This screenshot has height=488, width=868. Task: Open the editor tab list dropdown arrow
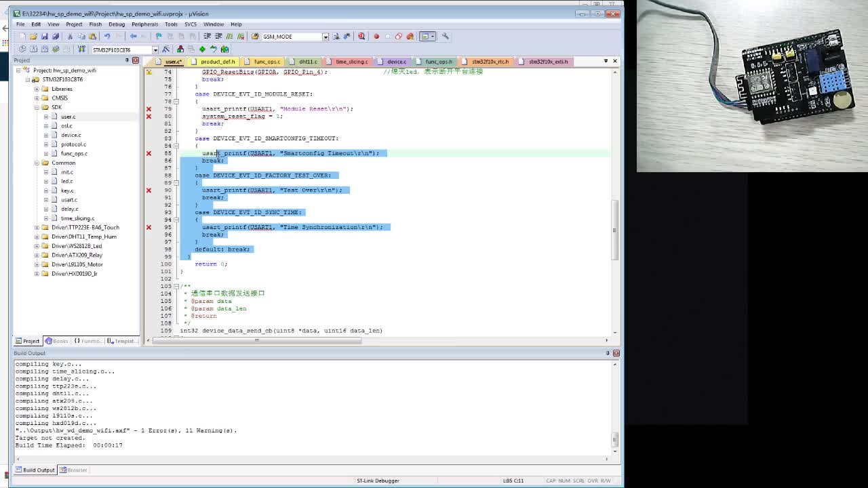coord(606,61)
